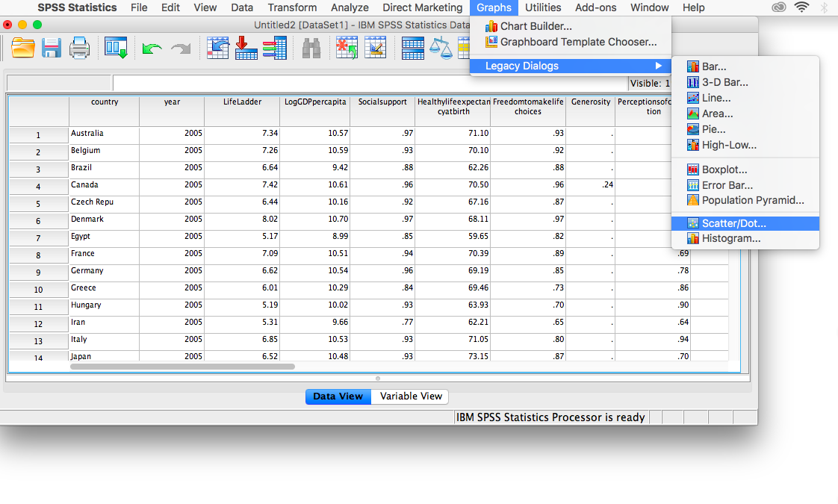Click the Wi-Fi icon in the menu bar

pos(801,7)
